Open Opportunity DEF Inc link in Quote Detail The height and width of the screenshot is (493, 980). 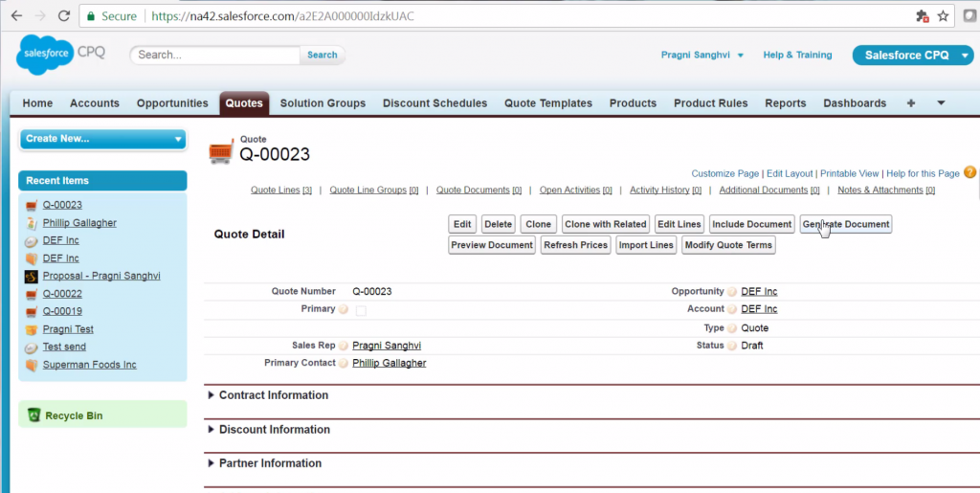tap(759, 292)
